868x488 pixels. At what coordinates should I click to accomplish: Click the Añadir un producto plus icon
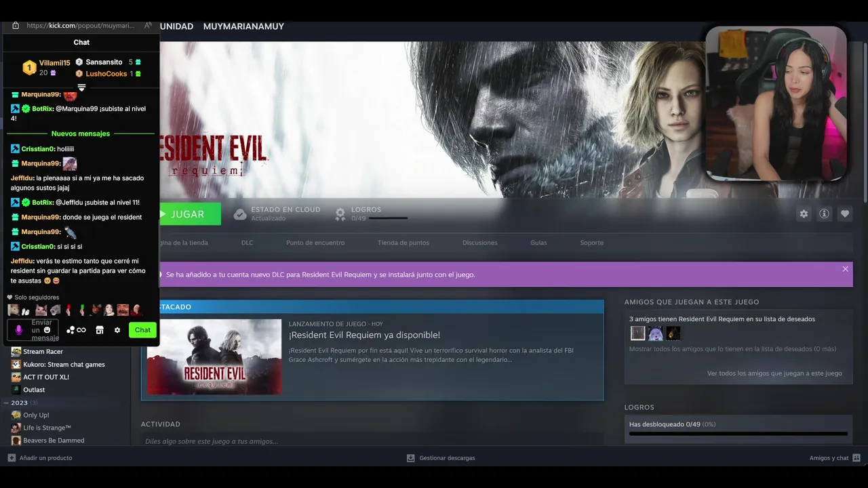coord(12,457)
